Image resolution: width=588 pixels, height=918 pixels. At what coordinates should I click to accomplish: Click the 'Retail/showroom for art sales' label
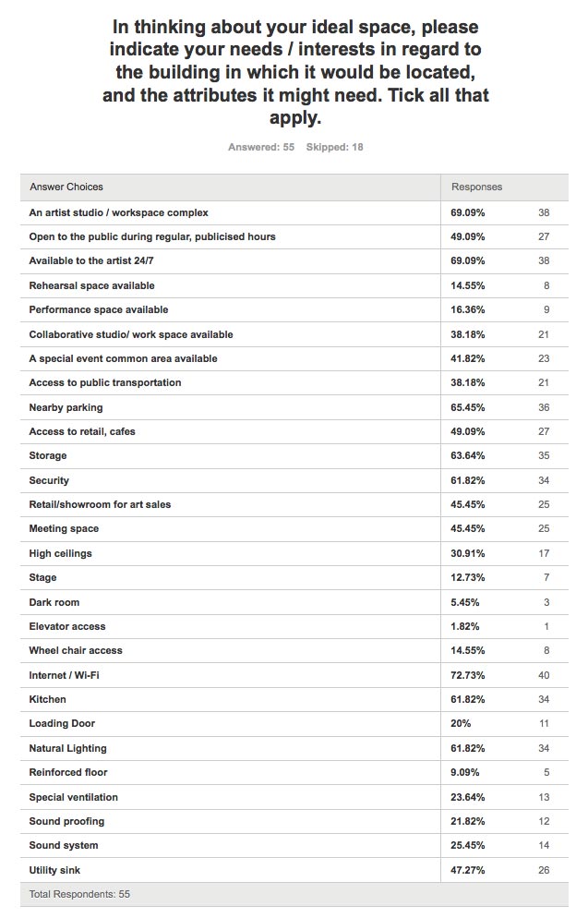[x=100, y=504]
